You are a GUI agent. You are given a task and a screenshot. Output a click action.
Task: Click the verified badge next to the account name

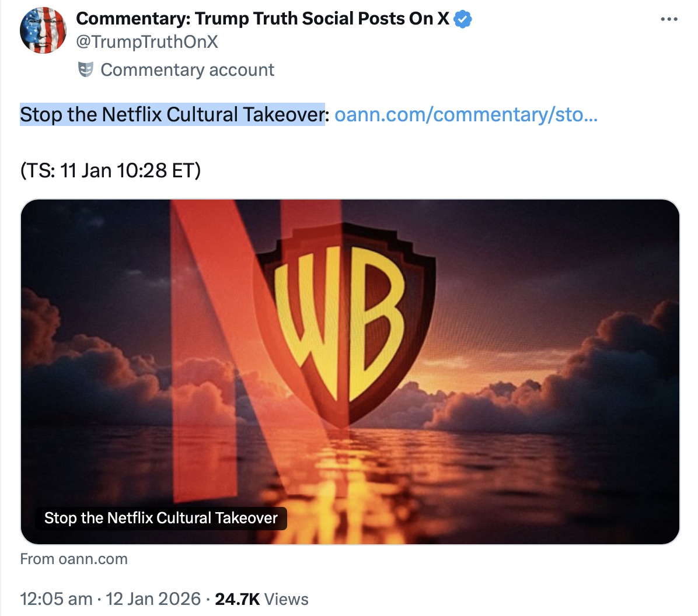click(x=463, y=19)
